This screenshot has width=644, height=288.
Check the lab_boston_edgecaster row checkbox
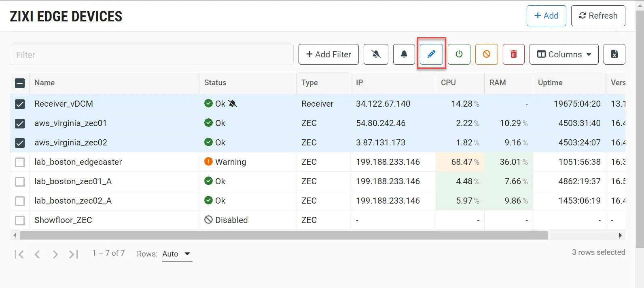20,162
